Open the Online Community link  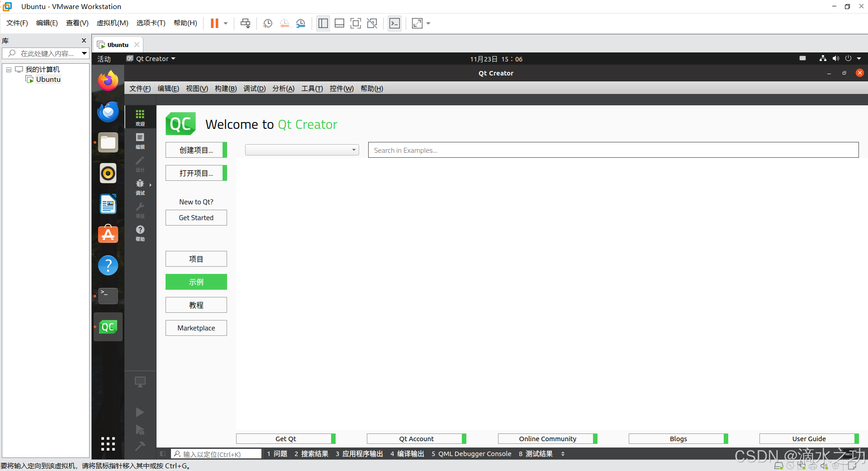coord(548,438)
